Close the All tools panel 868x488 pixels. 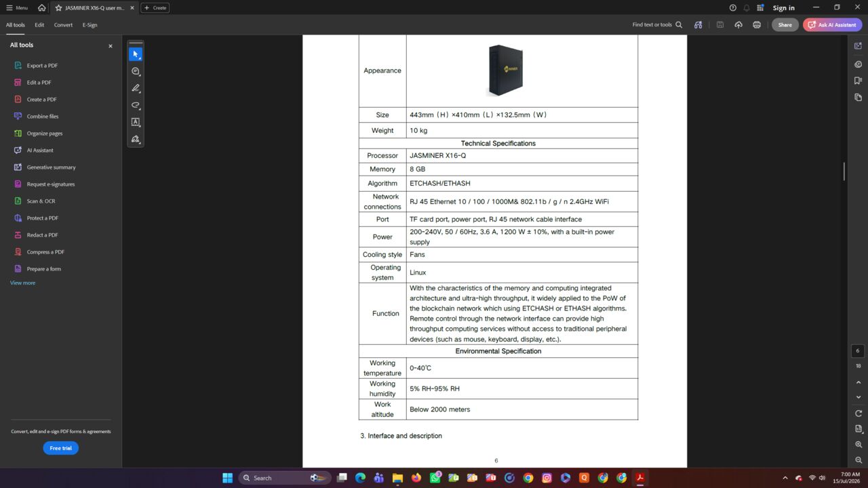111,46
